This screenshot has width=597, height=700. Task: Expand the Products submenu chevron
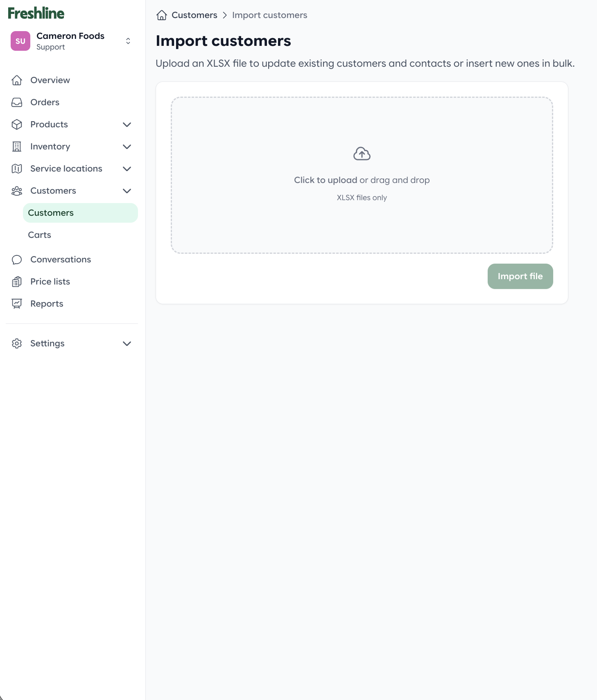coord(127,124)
